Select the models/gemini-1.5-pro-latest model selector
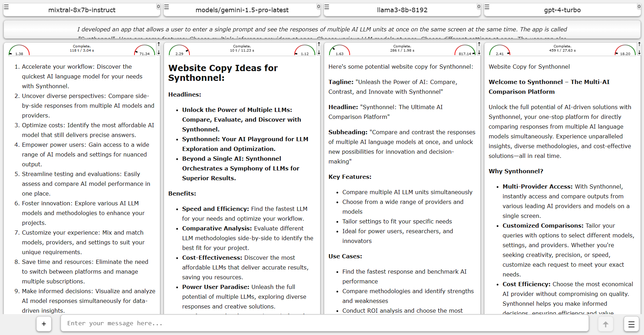Image resolution: width=644 pixels, height=335 pixels. coord(242,10)
